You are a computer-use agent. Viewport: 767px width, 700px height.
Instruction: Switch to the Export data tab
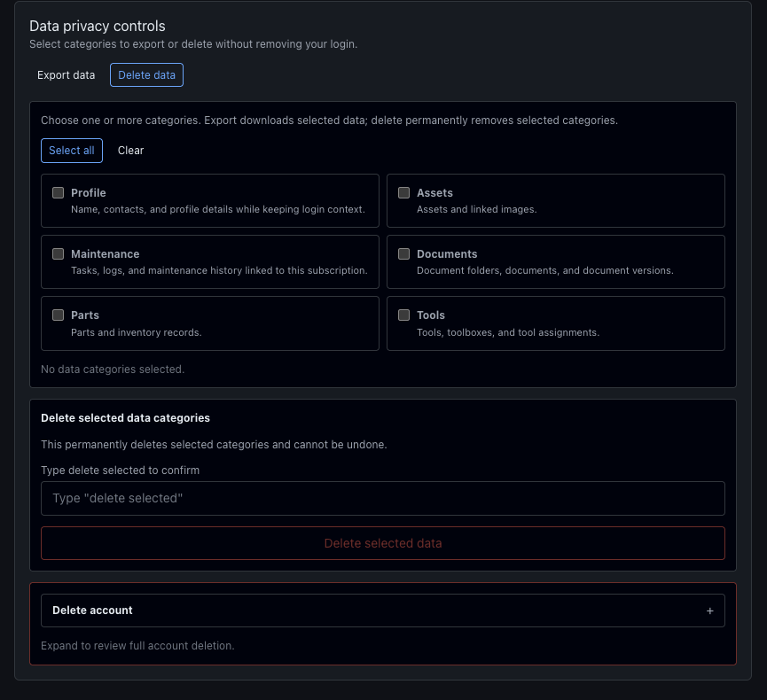coord(66,74)
